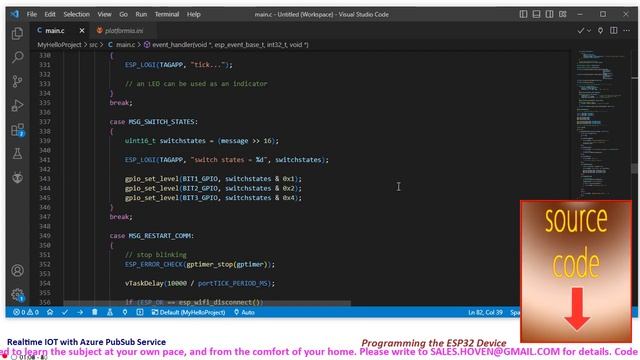Viewport: 640px width, 360px height.
Task: Click the PlatformIO Build checkmark in status bar
Action: [x=65, y=312]
